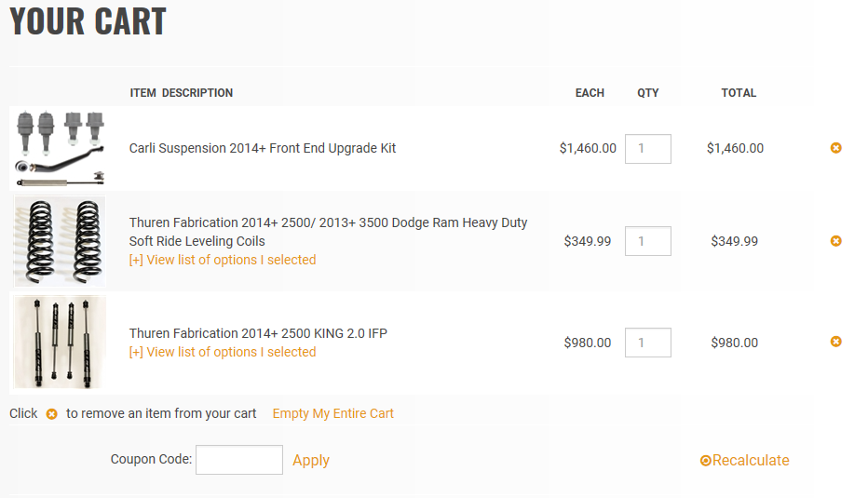
Task: Click the remove icon in the help text
Action: point(52,414)
